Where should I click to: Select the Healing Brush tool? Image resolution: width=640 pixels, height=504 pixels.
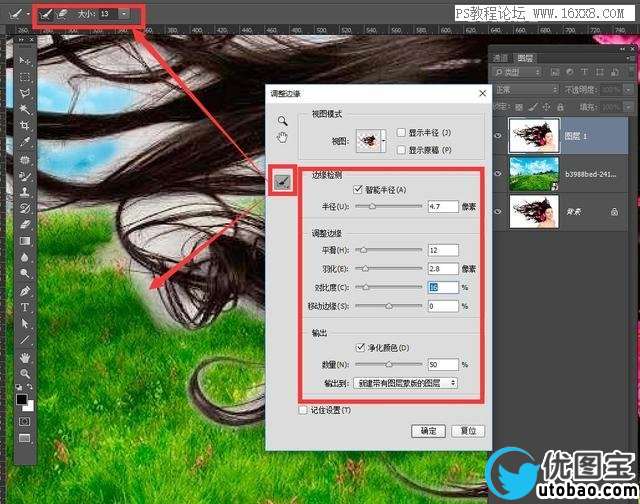point(24,159)
